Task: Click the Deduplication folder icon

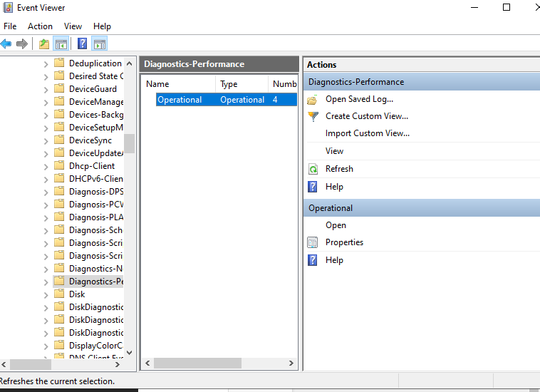Action: [59, 63]
